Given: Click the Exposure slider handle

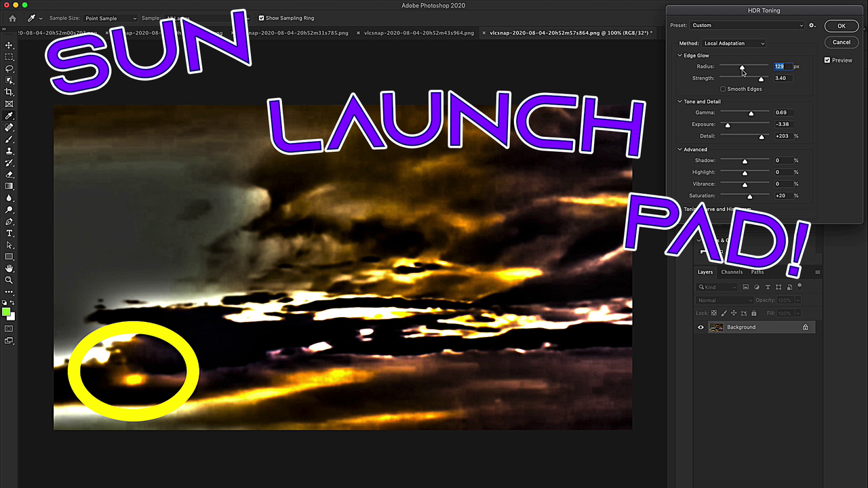Looking at the screenshot, I should coord(728,125).
